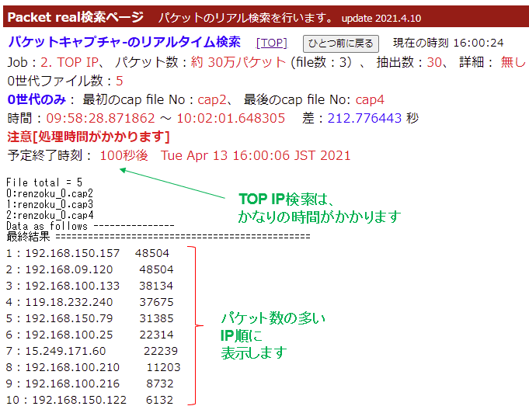The height and width of the screenshot is (420, 529).
Task: Select rank 8 IP 192.168.100.210
Action: point(72,367)
